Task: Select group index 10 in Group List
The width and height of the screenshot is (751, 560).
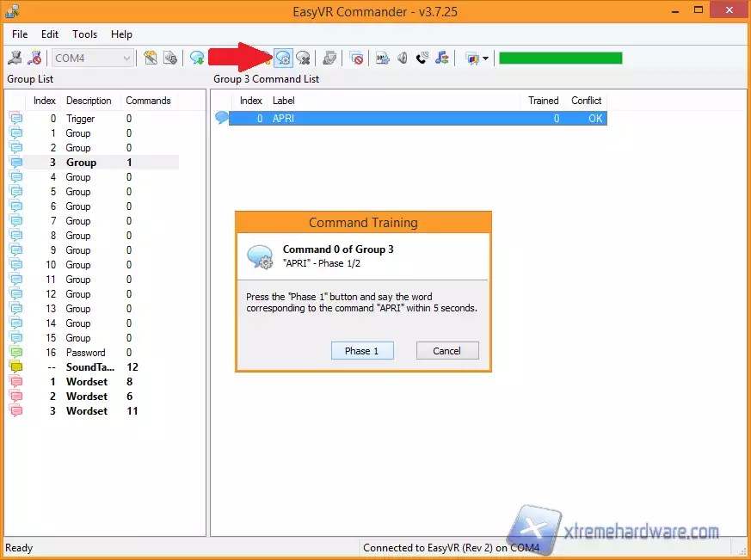Action: 94,265
